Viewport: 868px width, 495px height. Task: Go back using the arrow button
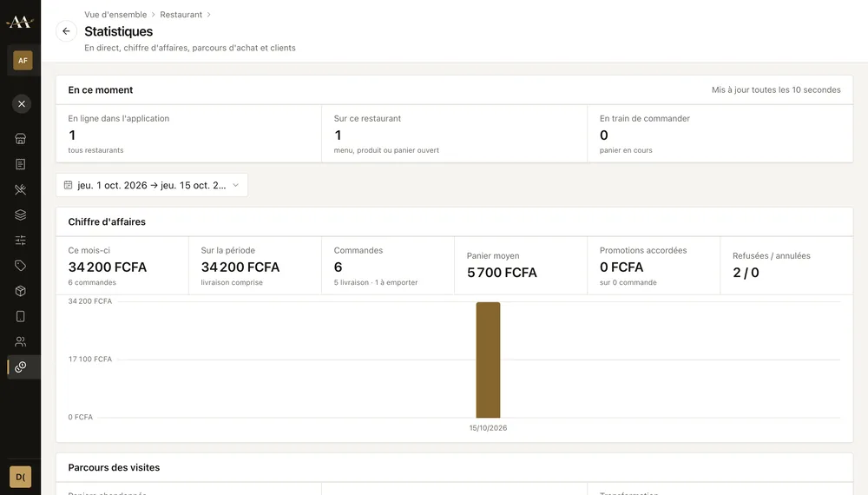tap(67, 31)
